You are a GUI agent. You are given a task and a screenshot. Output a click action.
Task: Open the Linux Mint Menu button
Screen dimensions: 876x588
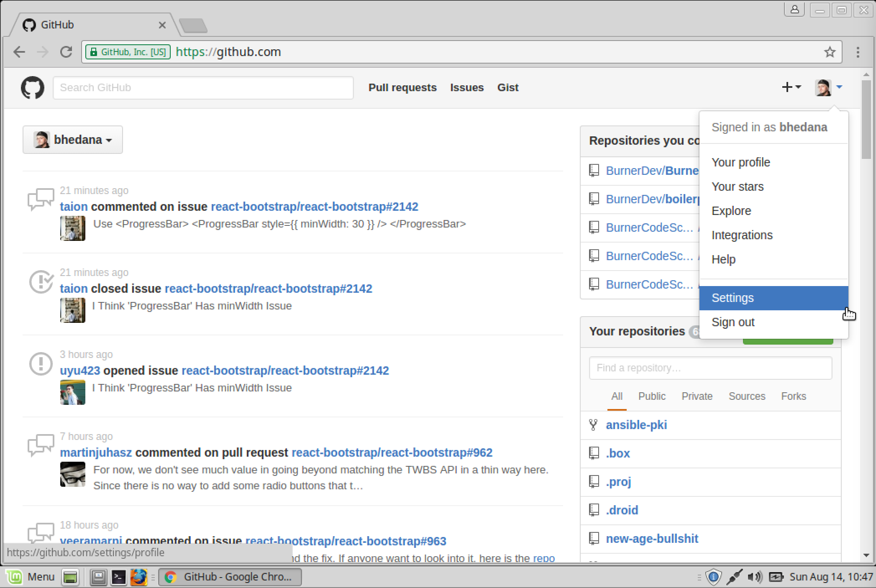[x=31, y=577]
